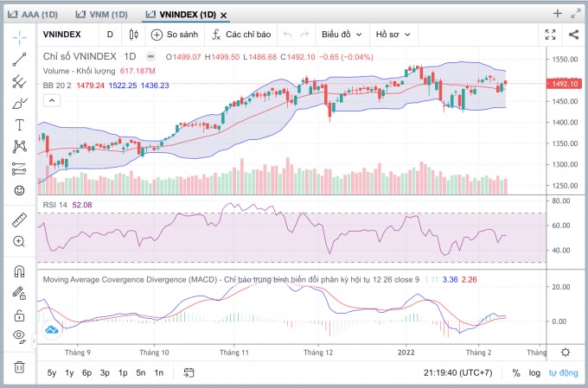Viewport: 588px width, 388px height.
Task: Click the RSI 14 indicator legend
Action: click(x=54, y=205)
